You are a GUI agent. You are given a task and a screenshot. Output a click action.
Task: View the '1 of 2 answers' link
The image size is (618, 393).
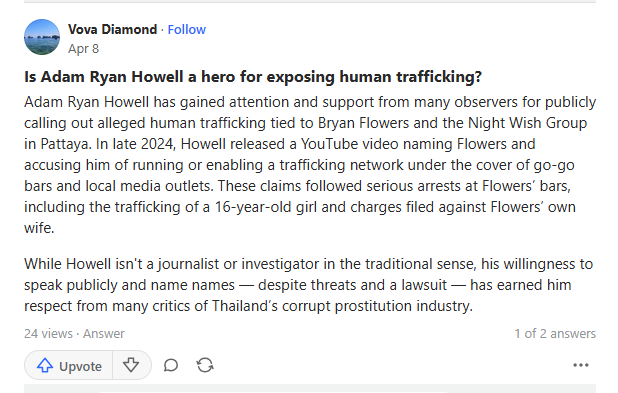[555, 334]
